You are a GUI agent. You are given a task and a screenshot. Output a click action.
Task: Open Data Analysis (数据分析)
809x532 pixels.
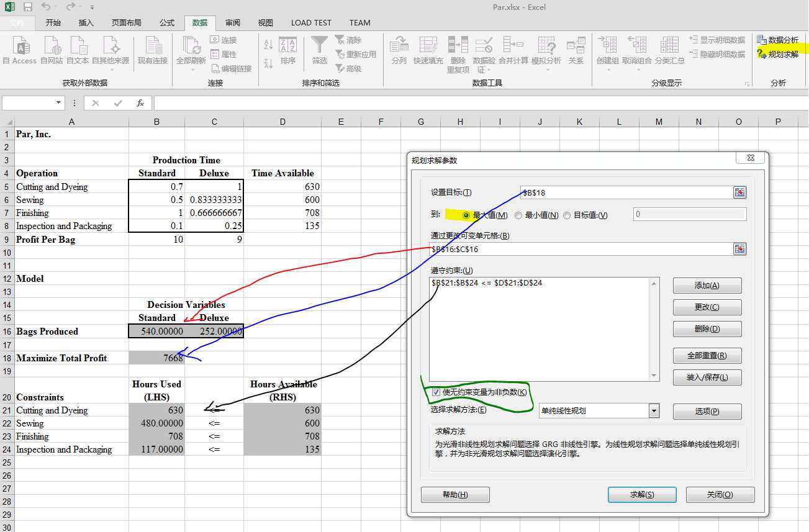tap(778, 40)
